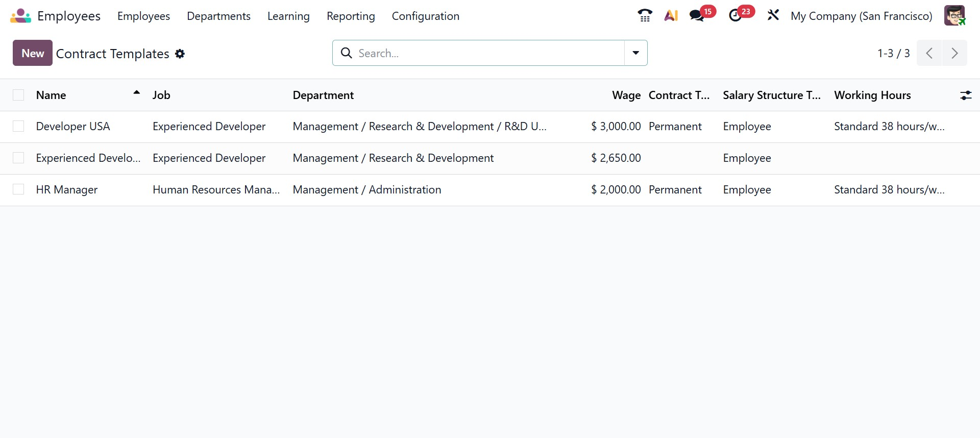Click the Employees app logo icon
The image size is (980, 438).
tap(20, 16)
